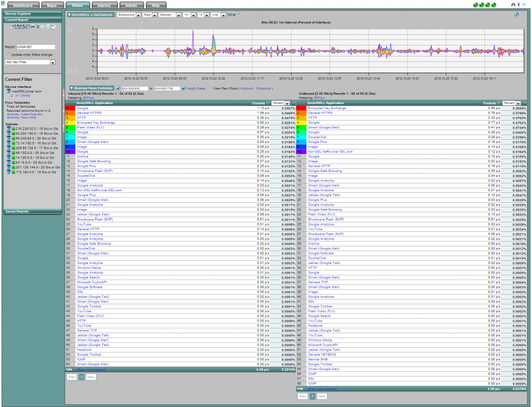Screen dimensions: 532x407
Task: Toggle green plus box for subnet 216.239.32.0
Action: click(14, 129)
